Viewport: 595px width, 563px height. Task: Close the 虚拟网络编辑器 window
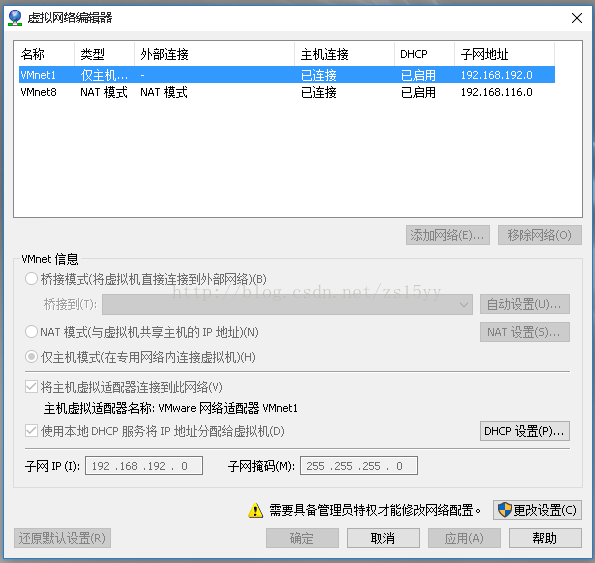[577, 18]
